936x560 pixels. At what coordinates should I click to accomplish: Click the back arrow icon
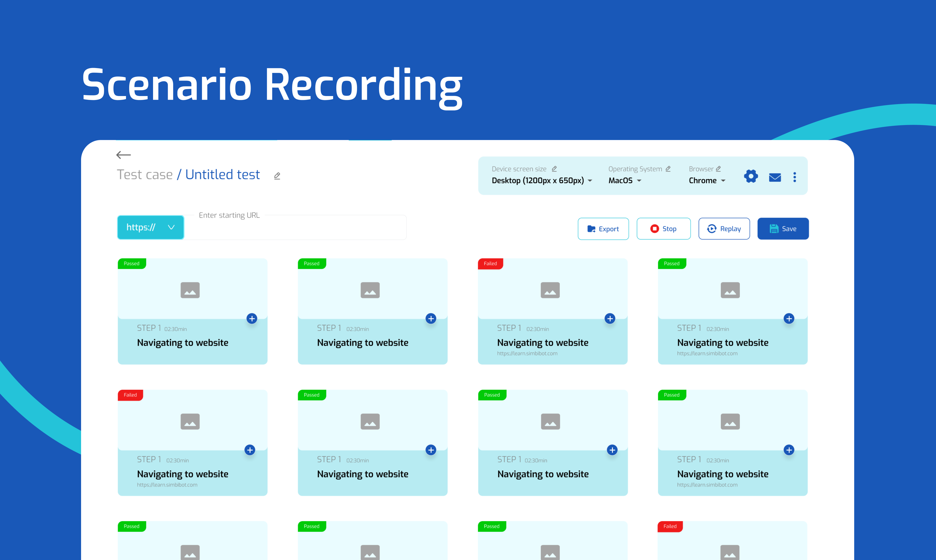point(123,155)
